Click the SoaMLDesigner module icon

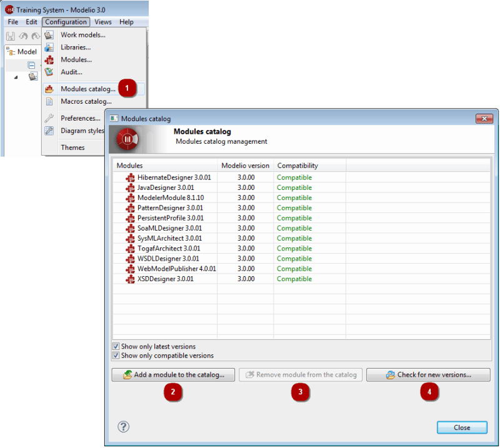point(130,229)
